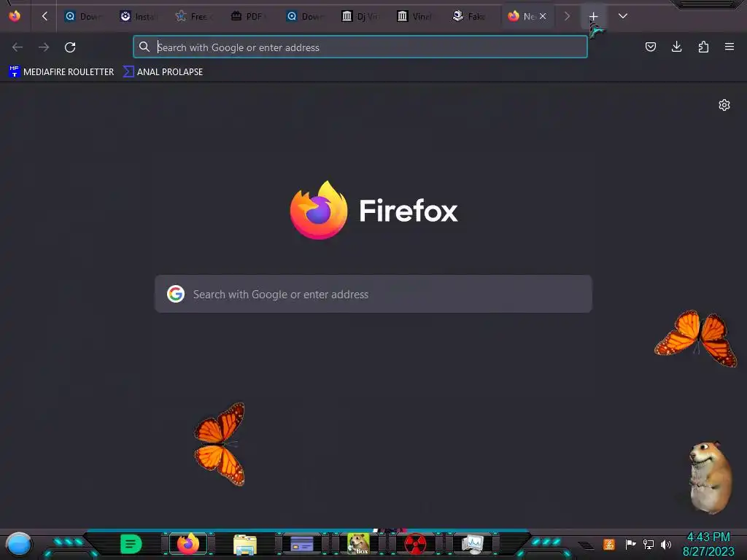The width and height of the screenshot is (747, 560).
Task: Focus the address bar field
Action: (360, 47)
